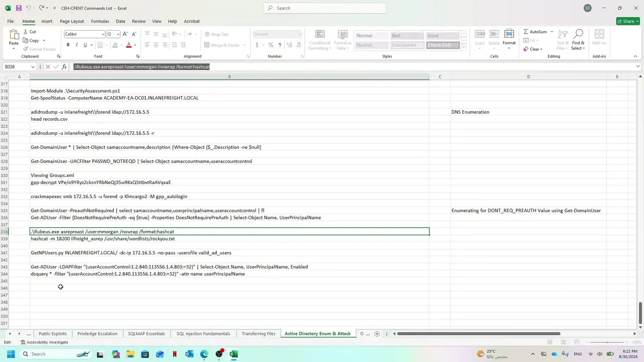Open the File menu

coord(11,21)
